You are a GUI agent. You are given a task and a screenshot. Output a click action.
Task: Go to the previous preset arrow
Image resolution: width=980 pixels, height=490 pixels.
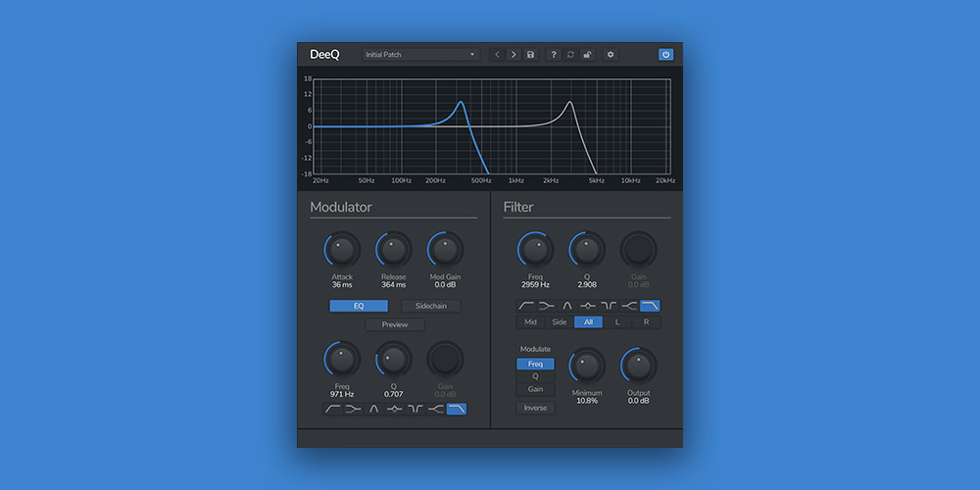(497, 55)
